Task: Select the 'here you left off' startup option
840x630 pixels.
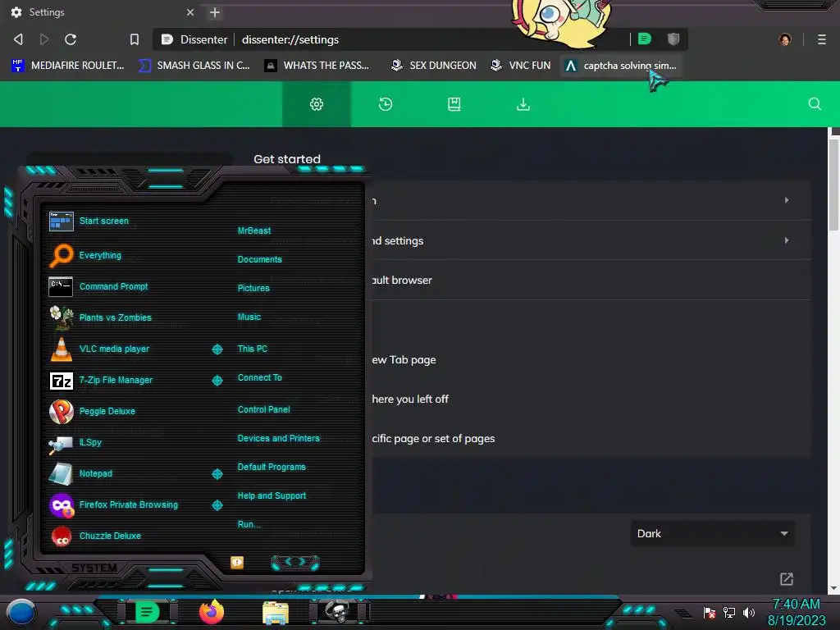Action: click(410, 399)
